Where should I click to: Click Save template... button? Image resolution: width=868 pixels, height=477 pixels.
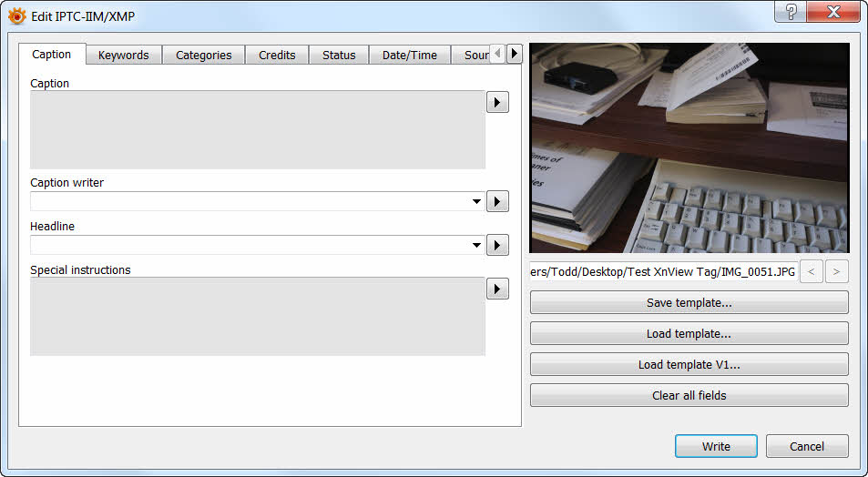click(689, 303)
